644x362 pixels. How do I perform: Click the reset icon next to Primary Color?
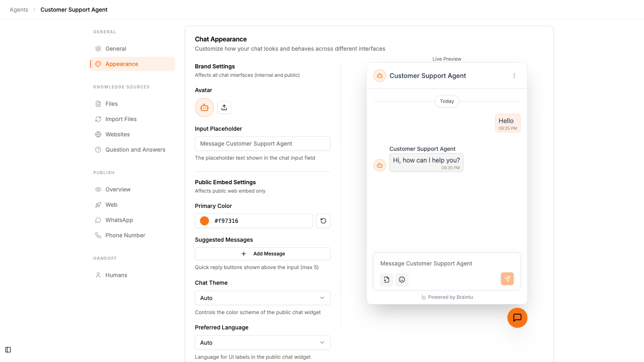tap(323, 220)
